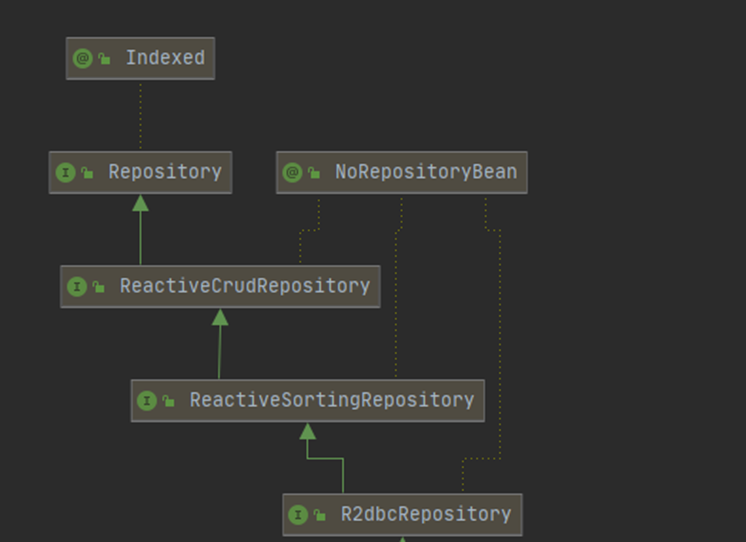This screenshot has height=542, width=746.
Task: Select the Indexed node label
Action: [165, 58]
